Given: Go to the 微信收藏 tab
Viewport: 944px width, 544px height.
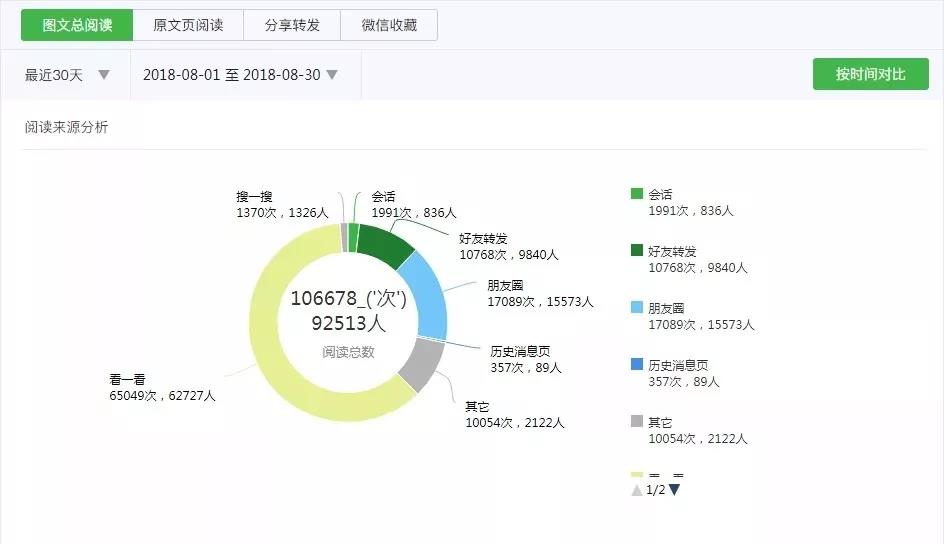Looking at the screenshot, I should (x=389, y=25).
